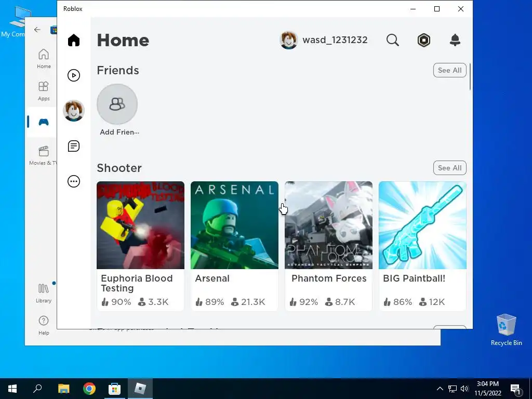Select Movies & TV in Microsoft Store sidebar
Viewport: 532px width, 399px height.
(x=43, y=155)
